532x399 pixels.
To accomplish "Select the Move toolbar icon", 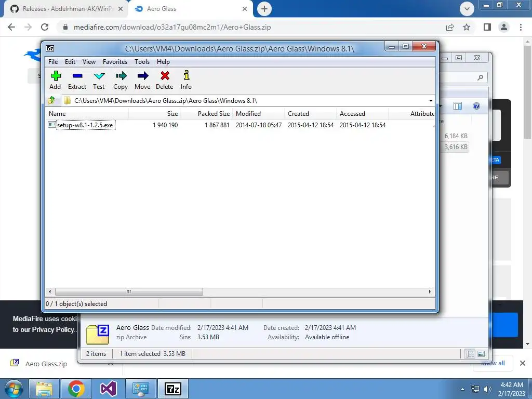I will pos(142,80).
